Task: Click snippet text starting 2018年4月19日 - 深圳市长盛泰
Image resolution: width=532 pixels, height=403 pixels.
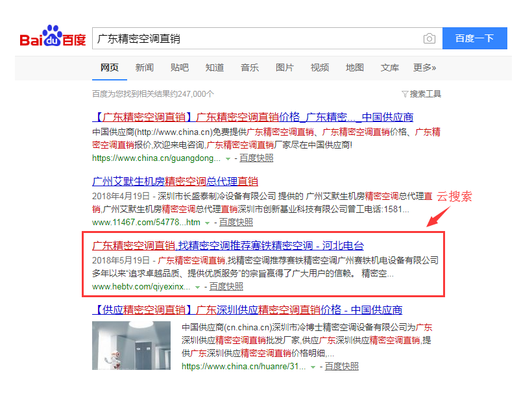Action: tap(262, 202)
